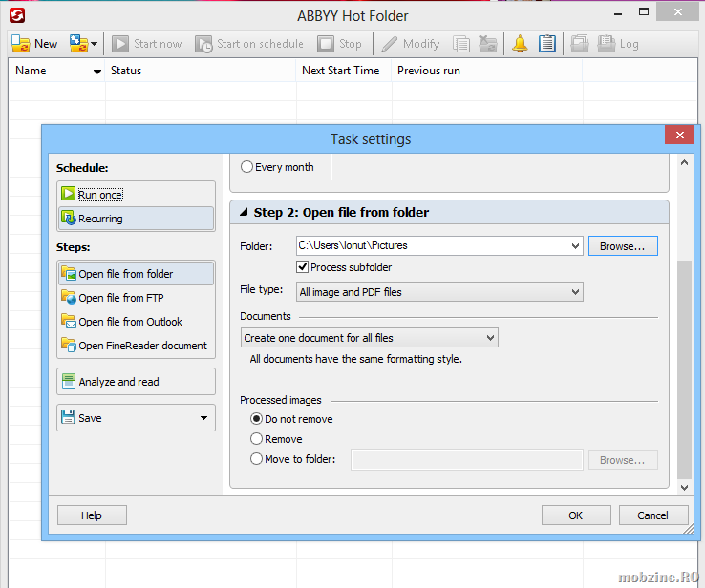The height and width of the screenshot is (588, 705).
Task: Click the vertical scrollbar thumb in Task settings
Action: click(x=684, y=369)
